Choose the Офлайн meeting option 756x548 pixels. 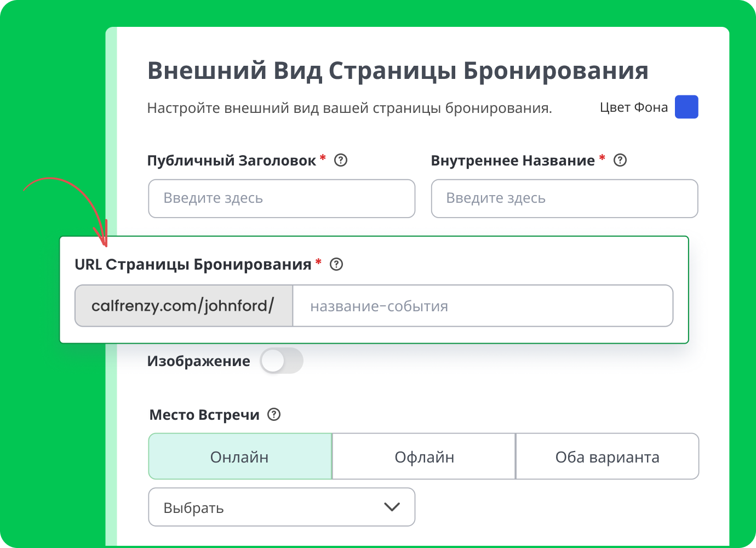point(424,456)
